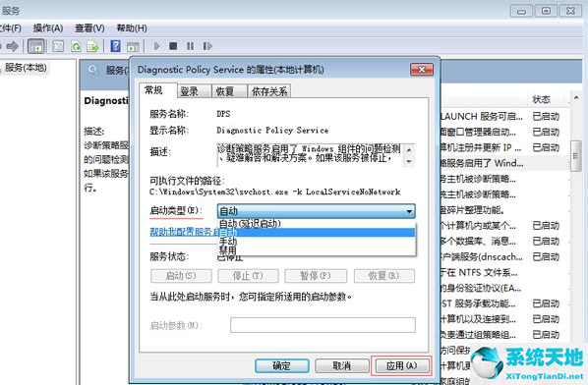Open the help question-mark toolbar icon
588x385 pixels.
coord(115,46)
